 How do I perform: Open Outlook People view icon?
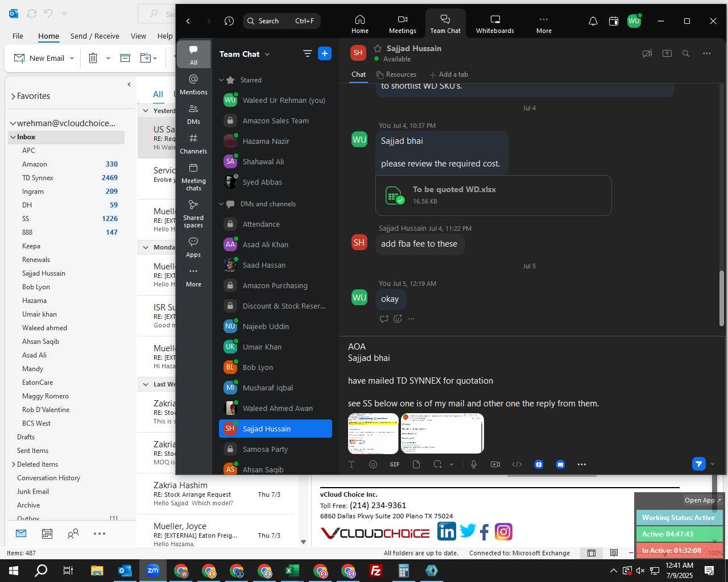73,533
